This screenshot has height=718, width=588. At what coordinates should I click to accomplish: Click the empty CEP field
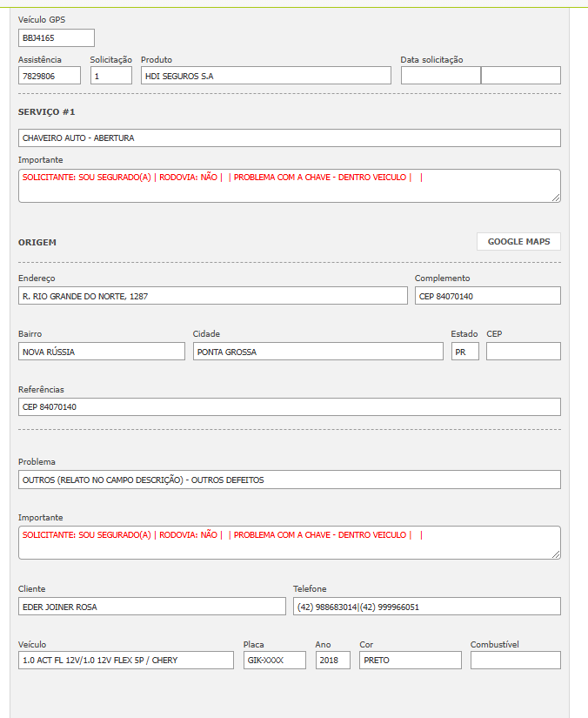click(x=523, y=352)
